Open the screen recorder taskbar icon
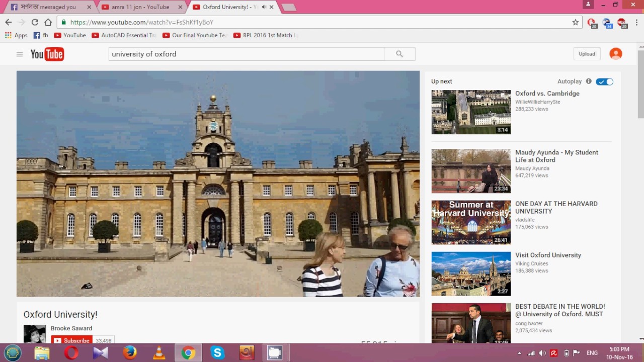 tap(275, 353)
